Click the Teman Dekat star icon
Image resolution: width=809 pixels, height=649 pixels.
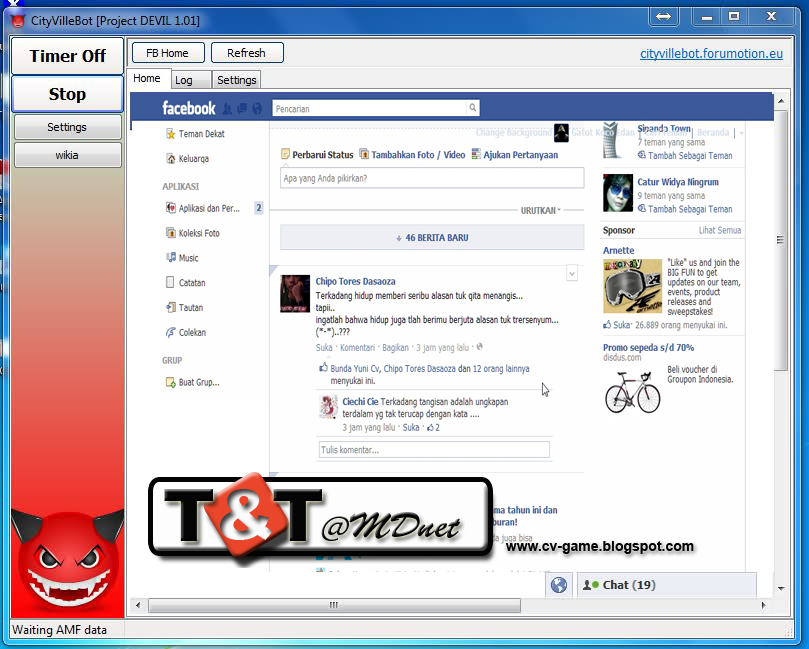pos(171,134)
